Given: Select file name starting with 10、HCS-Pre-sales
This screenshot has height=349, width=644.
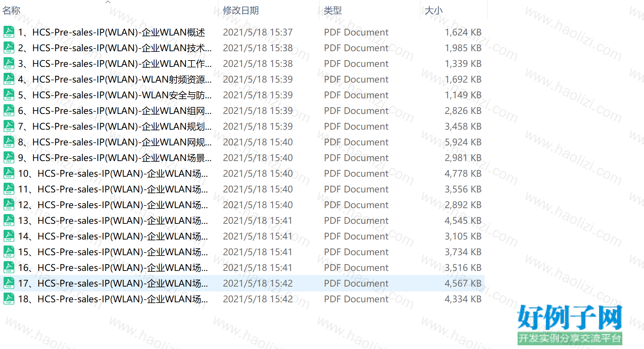Looking at the screenshot, I should coord(113,174).
